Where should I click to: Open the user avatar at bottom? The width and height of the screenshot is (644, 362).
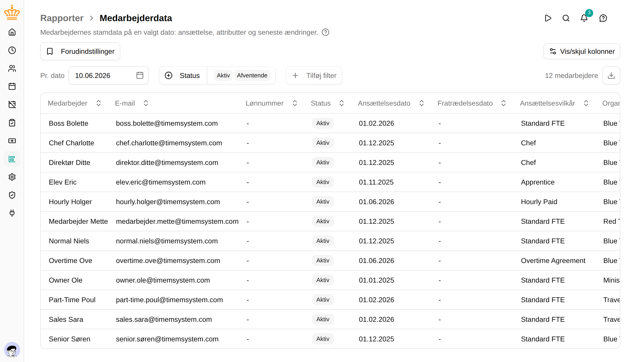(12, 350)
